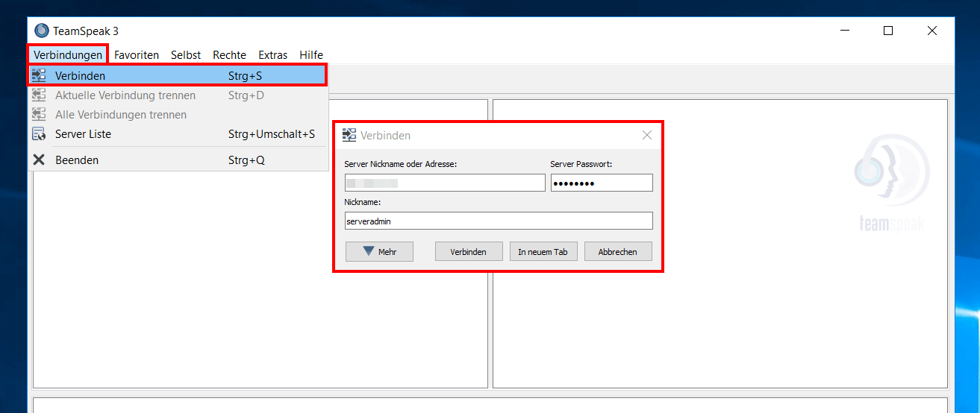Click the Server Passwort label
The width and height of the screenshot is (980, 413).
(x=581, y=164)
